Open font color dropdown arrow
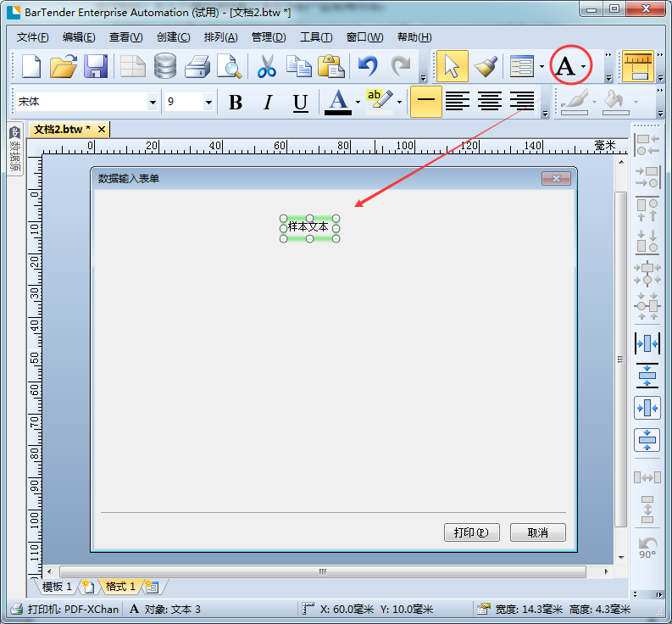 (x=358, y=103)
